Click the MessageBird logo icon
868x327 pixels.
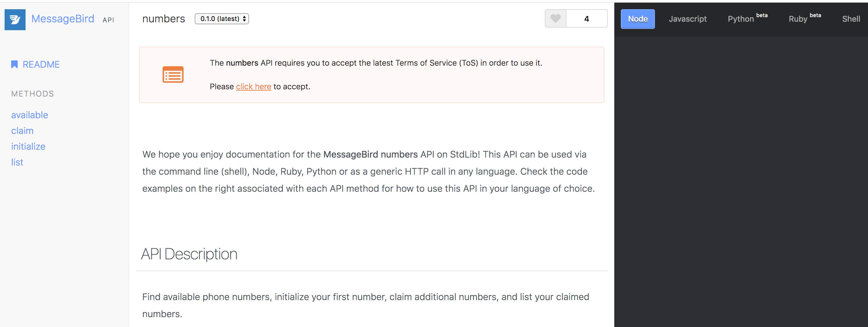click(15, 19)
